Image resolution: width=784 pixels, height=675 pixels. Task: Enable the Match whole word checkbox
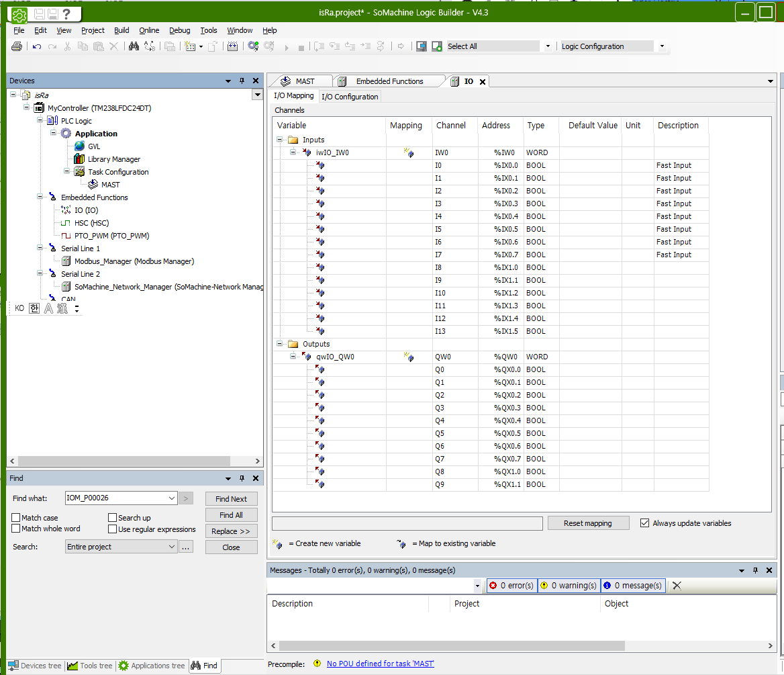[16, 529]
